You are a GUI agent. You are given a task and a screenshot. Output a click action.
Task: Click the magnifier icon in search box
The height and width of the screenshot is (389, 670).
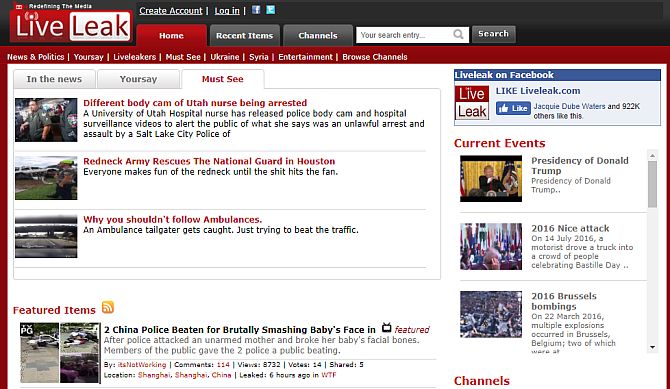[x=458, y=34]
